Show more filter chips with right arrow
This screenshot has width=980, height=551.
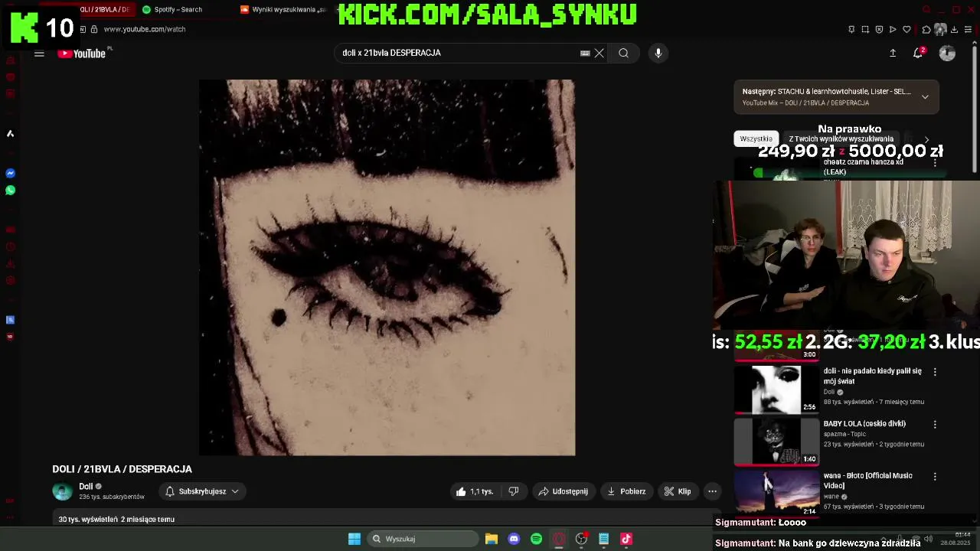pyautogui.click(x=926, y=140)
